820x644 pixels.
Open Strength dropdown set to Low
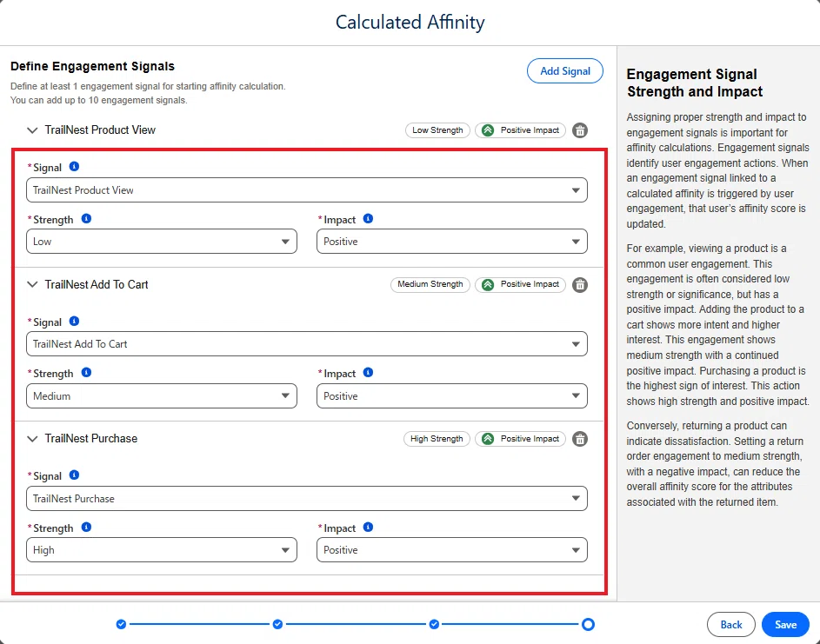click(x=162, y=242)
